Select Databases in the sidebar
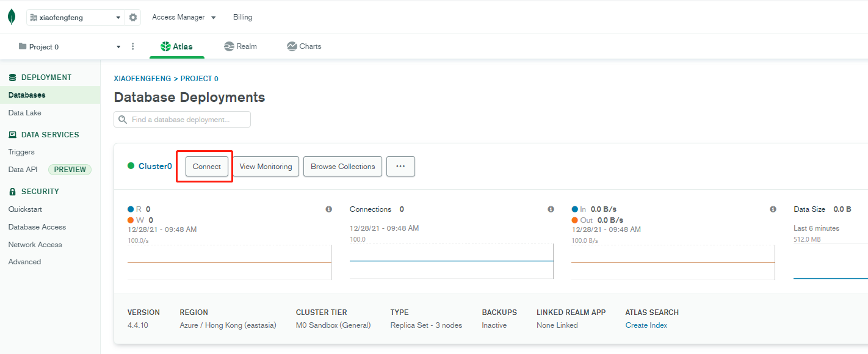Image resolution: width=868 pixels, height=354 pixels. point(50,95)
